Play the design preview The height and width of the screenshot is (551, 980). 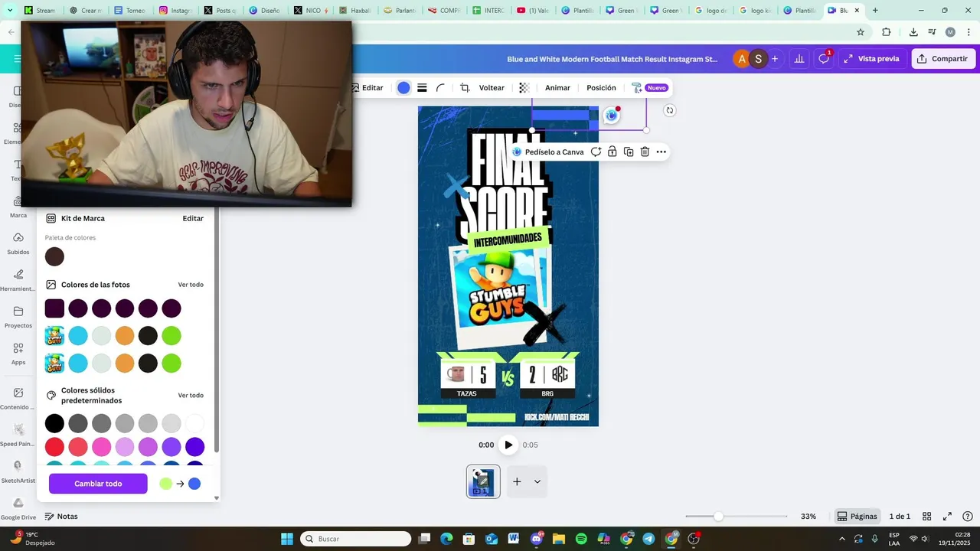pyautogui.click(x=508, y=445)
